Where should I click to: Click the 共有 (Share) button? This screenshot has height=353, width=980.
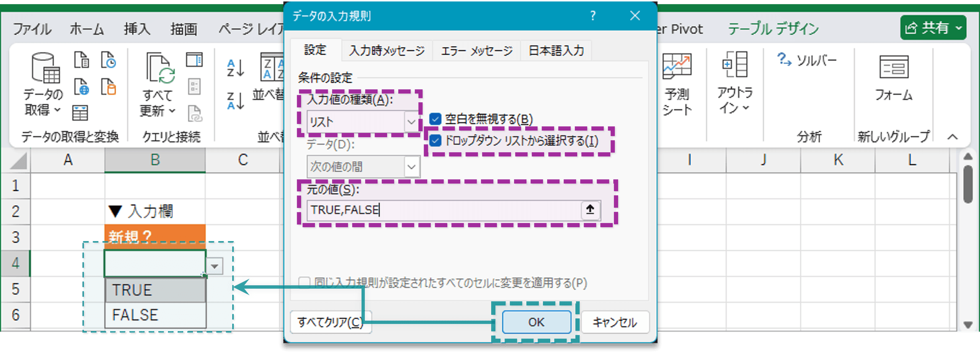pyautogui.click(x=933, y=28)
